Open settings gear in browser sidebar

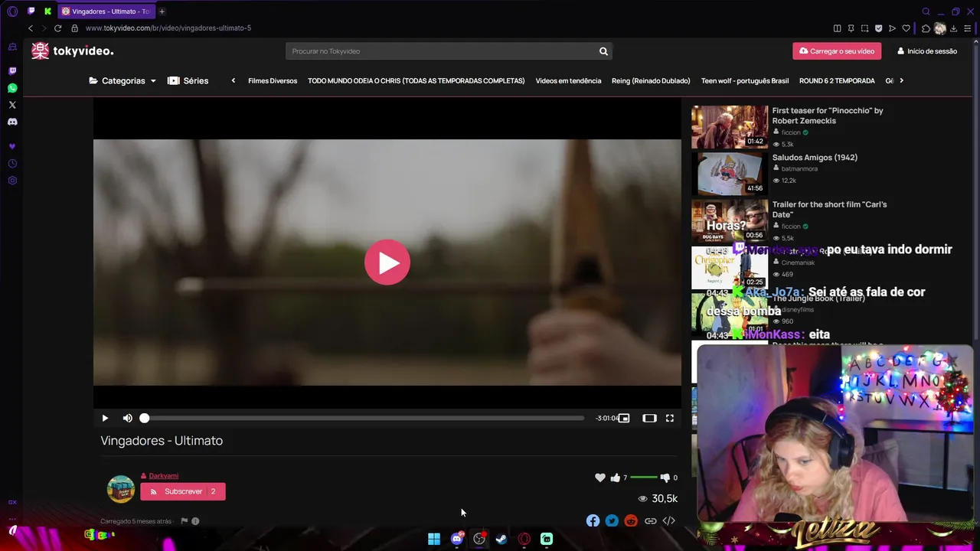pyautogui.click(x=12, y=181)
